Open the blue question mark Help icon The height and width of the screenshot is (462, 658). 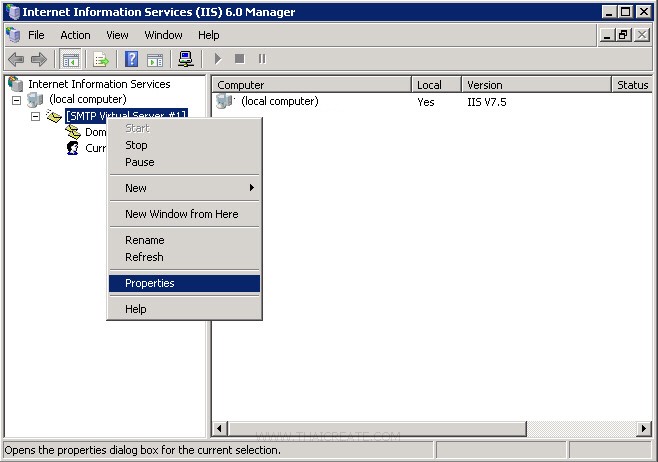tap(132, 59)
